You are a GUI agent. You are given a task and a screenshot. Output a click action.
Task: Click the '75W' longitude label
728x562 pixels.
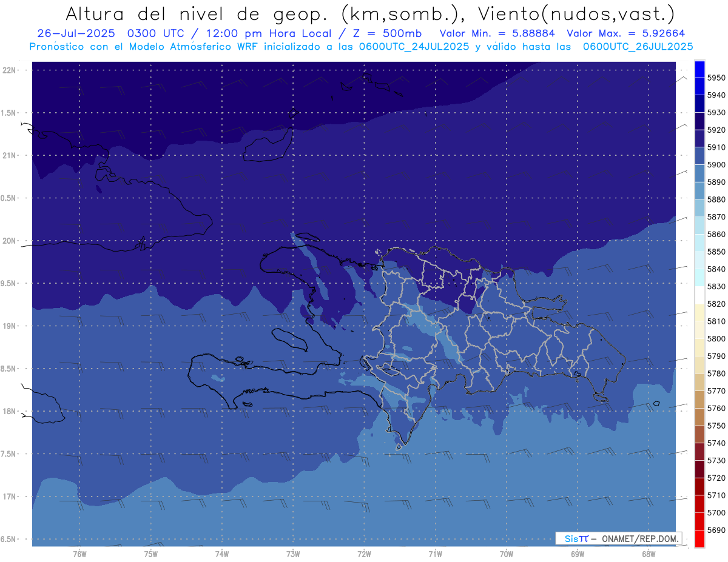point(151,554)
